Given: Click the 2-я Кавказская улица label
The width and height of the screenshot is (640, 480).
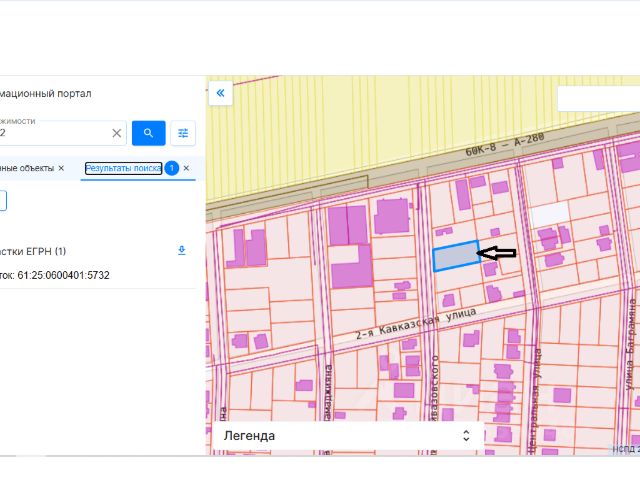Looking at the screenshot, I should (x=416, y=324).
